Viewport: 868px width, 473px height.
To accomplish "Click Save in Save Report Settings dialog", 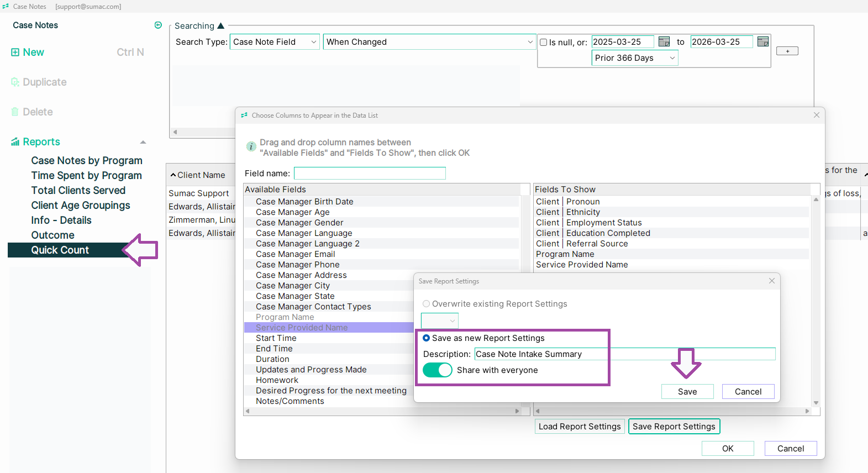I will pos(687,392).
